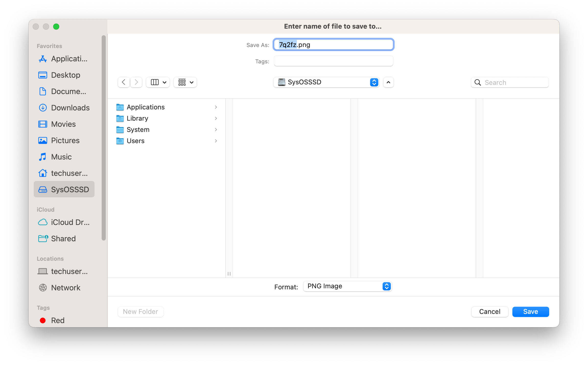Expand the Users folder disclosure arrow
Viewport: 588px width, 365px height.
(216, 141)
